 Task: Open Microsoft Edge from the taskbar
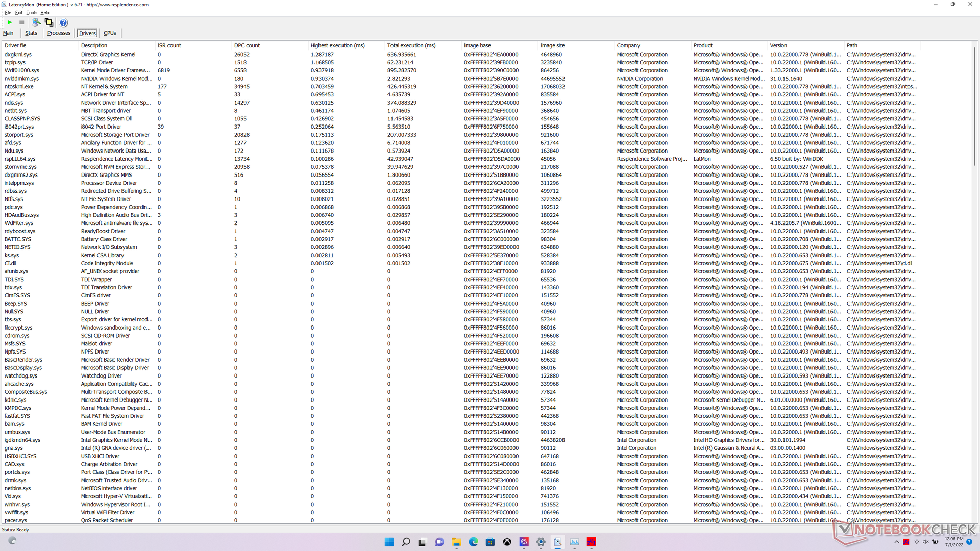click(473, 542)
